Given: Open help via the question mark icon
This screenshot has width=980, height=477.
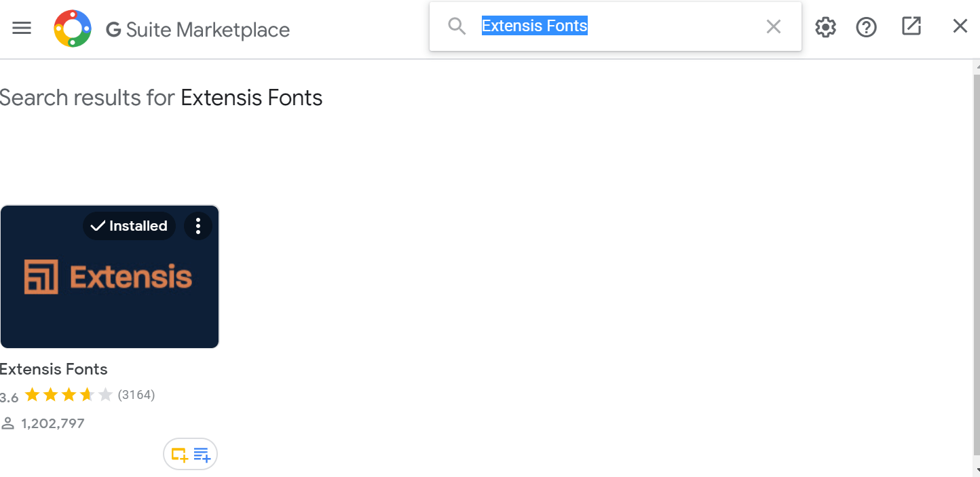Looking at the screenshot, I should [x=866, y=27].
